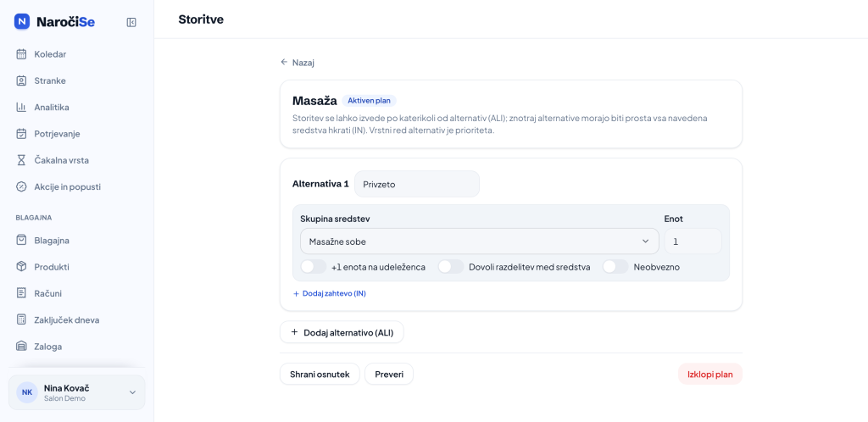Click Dodaj zahtevo (IN) link
The image size is (868, 422).
pos(330,294)
